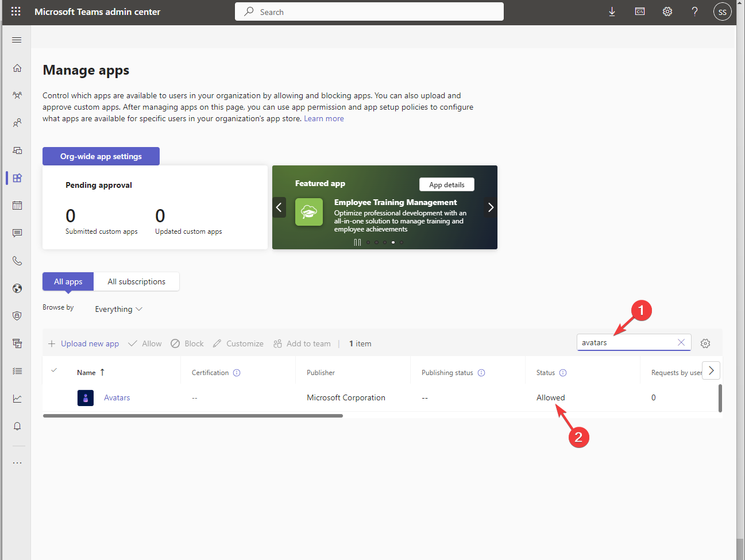Open the Teams apps section in sidebar

tap(17, 177)
